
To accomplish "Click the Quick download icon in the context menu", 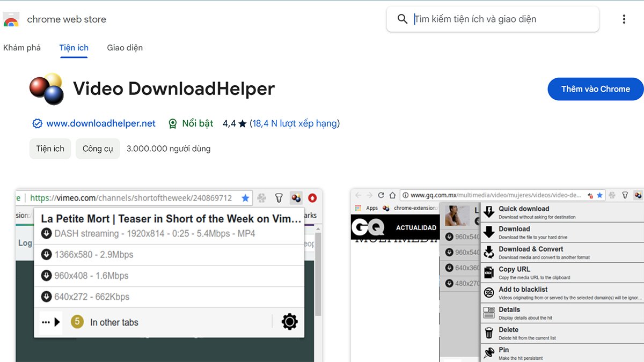I will pyautogui.click(x=490, y=211).
